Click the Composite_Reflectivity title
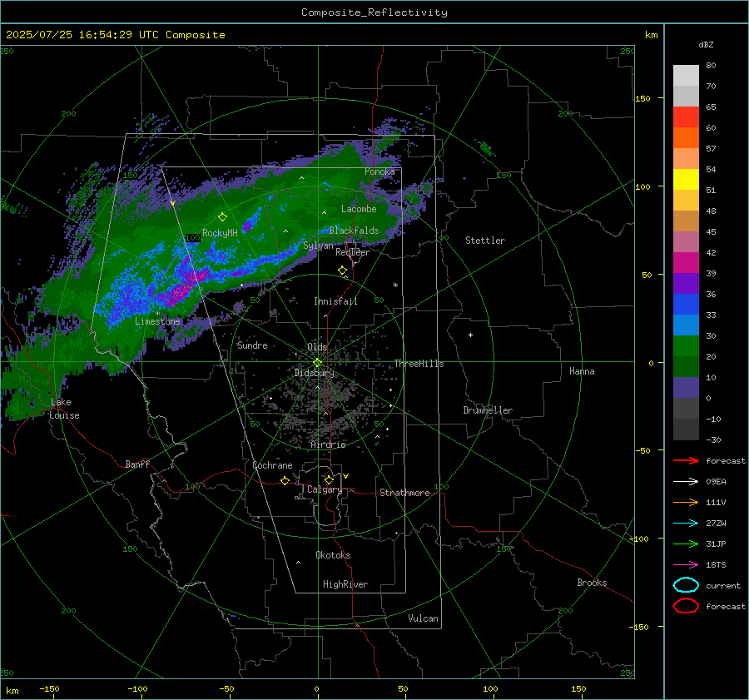 click(374, 12)
